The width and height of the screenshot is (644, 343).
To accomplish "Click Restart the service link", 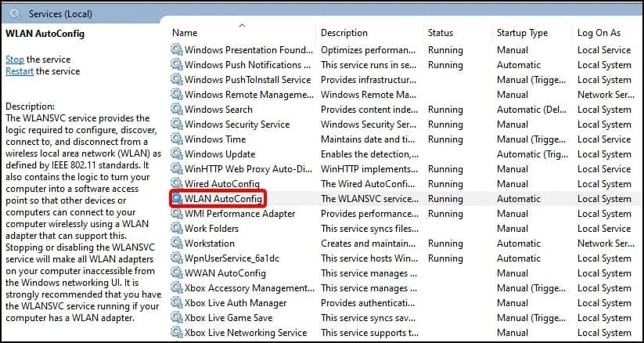I will [x=20, y=71].
